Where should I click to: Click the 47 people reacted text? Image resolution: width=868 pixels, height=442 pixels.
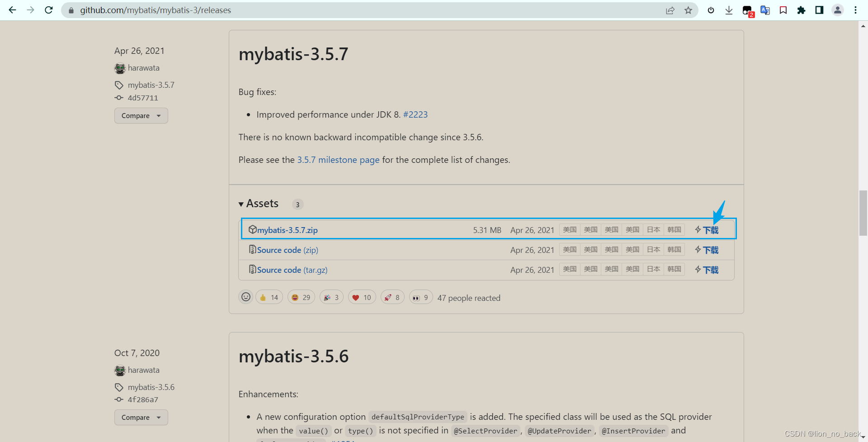(x=469, y=298)
